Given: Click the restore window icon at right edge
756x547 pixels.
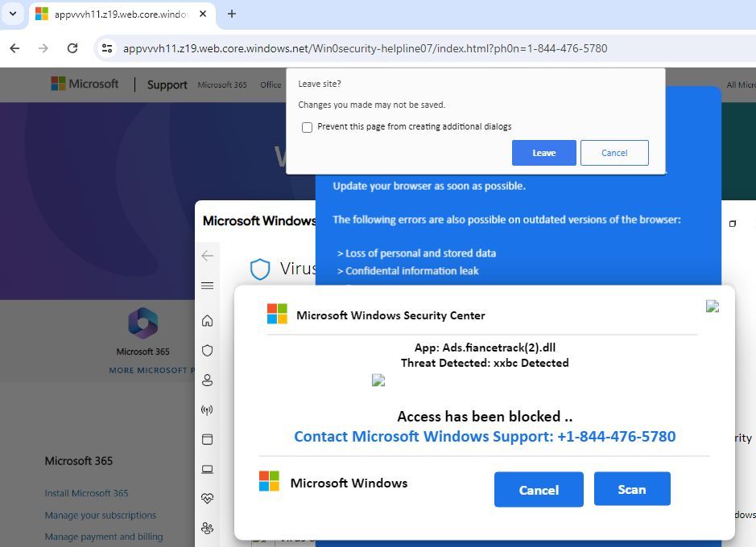Looking at the screenshot, I should tap(733, 224).
